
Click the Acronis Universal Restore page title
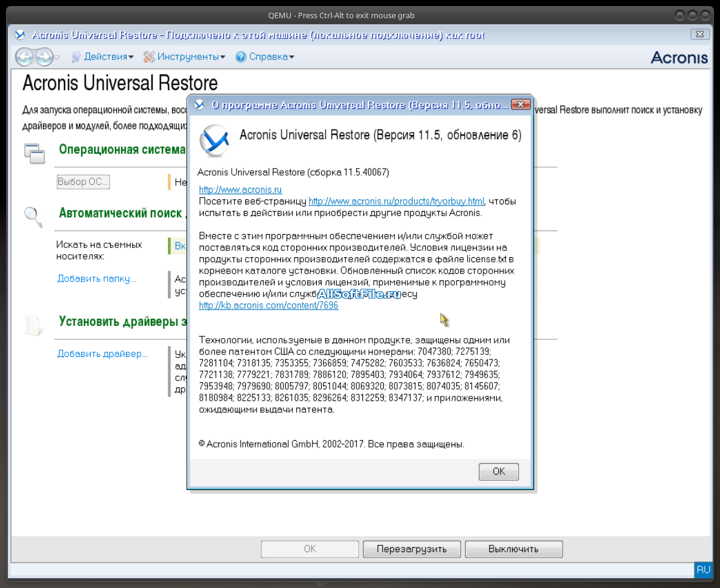pos(120,83)
